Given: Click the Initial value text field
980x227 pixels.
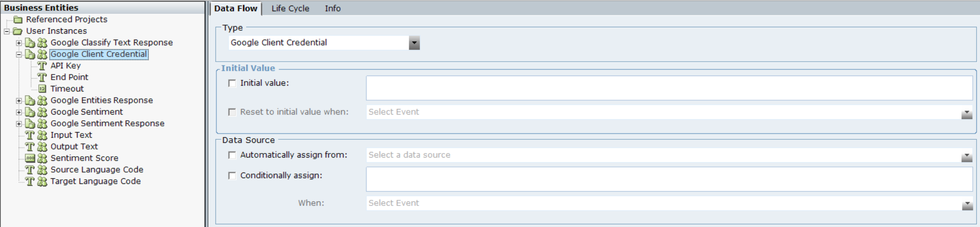Looking at the screenshot, I should 669,88.
